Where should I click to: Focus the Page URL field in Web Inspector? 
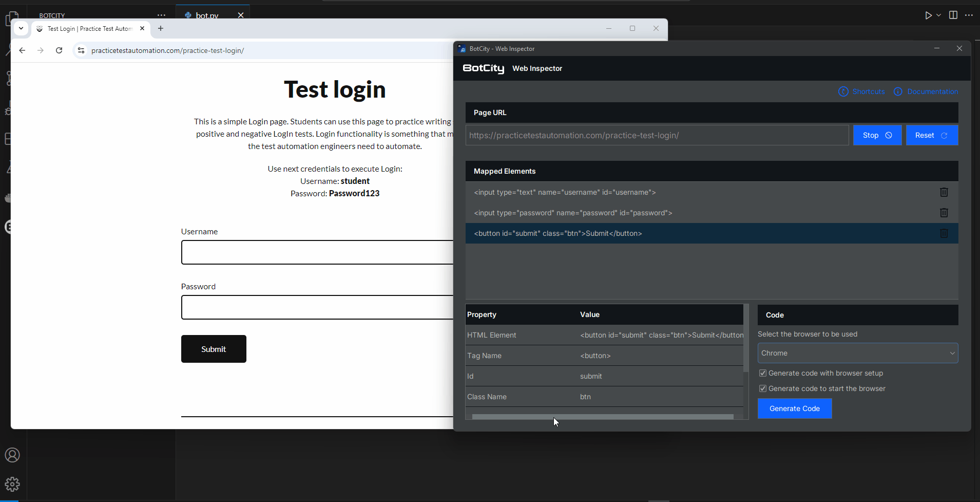(x=657, y=135)
